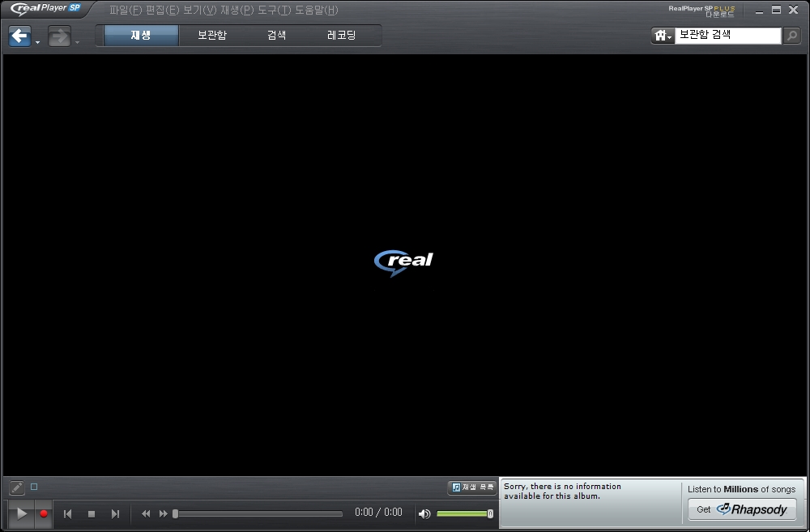Open the 재생 목록 playlist button
The height and width of the screenshot is (532, 810).
tap(472, 487)
